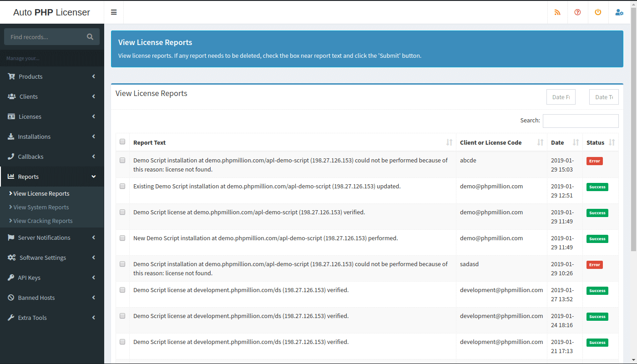
Task: Check the box for the abcde report row
Action: pyautogui.click(x=122, y=160)
